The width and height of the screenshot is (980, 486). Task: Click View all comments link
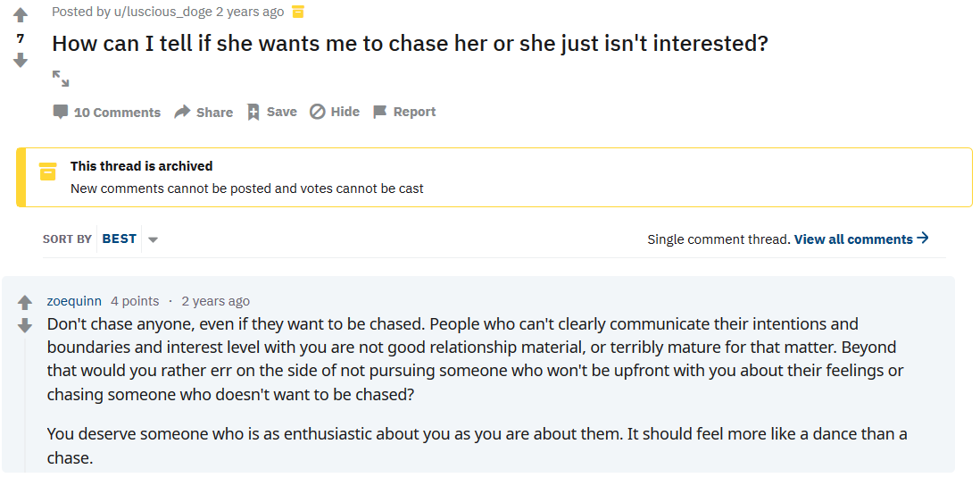(x=861, y=239)
